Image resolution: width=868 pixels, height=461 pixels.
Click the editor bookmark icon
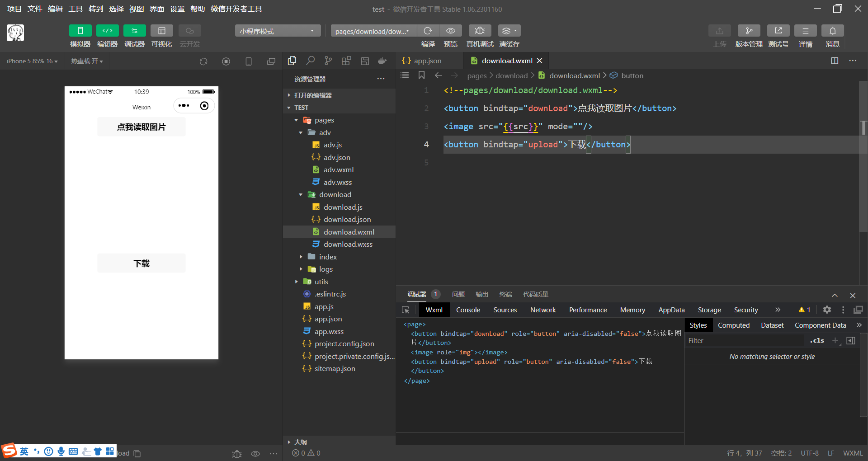(421, 75)
